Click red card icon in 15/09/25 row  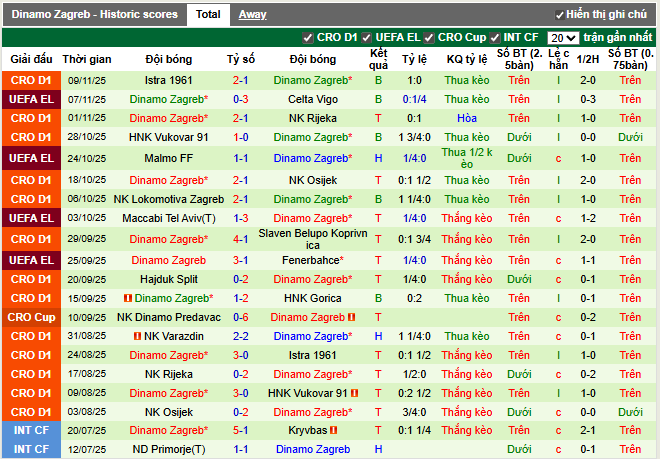coord(128,298)
